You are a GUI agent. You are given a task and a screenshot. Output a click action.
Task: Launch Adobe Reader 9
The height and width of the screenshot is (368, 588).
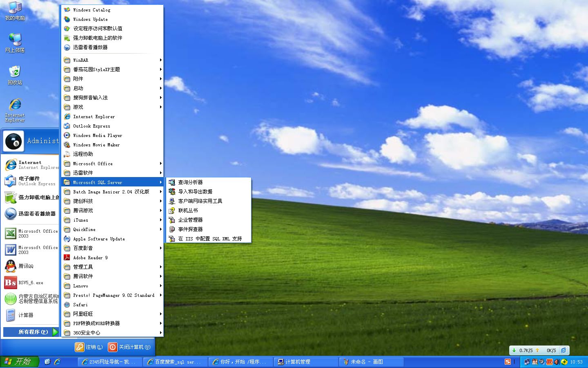112,258
